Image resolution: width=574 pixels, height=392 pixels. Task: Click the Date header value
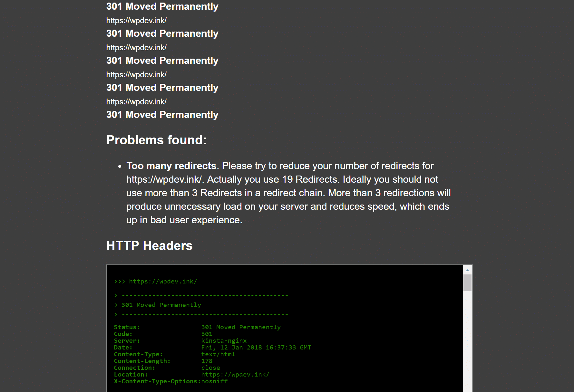coord(256,348)
